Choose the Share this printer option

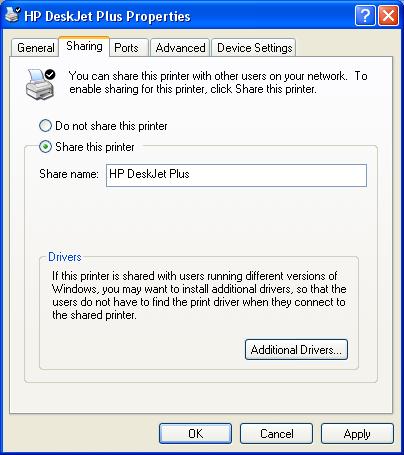pyautogui.click(x=87, y=147)
